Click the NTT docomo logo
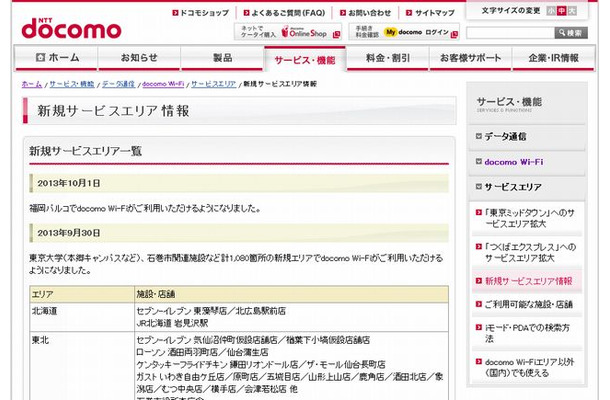 click(71, 28)
